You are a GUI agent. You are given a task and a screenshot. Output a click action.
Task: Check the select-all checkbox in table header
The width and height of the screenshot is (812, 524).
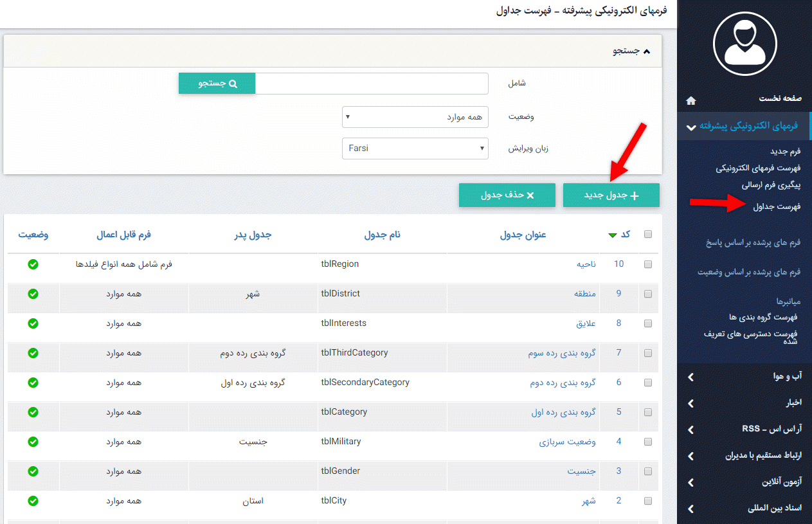coord(648,235)
